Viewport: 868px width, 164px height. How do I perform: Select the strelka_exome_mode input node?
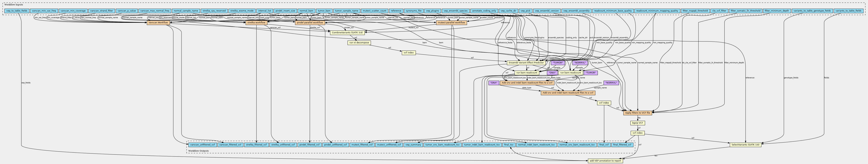click(x=242, y=11)
